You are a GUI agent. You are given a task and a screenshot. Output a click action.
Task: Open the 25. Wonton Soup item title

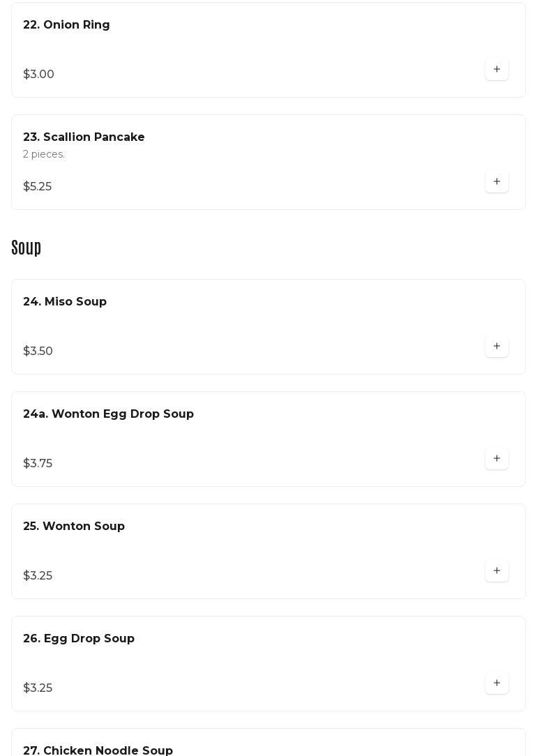pyautogui.click(x=74, y=527)
